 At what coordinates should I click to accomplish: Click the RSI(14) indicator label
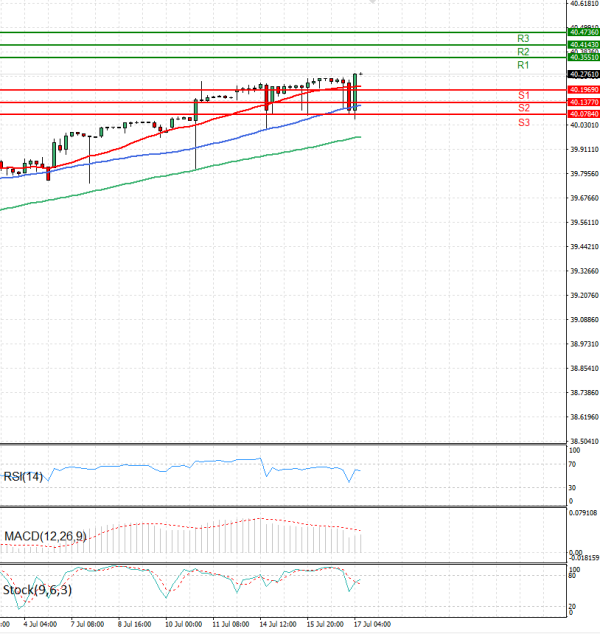[x=23, y=477]
